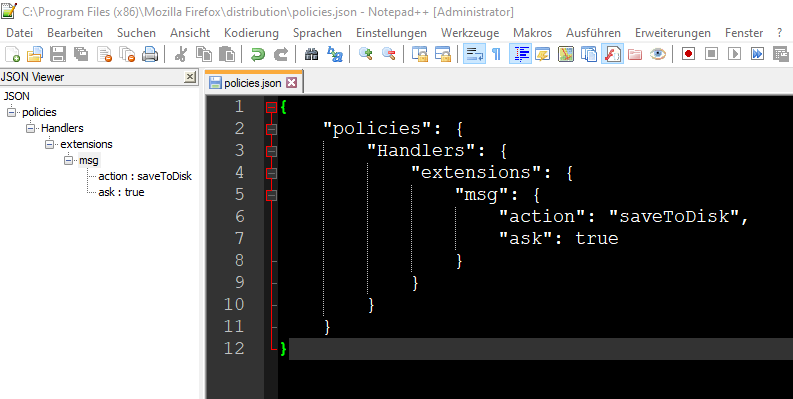Select the policies.json tab
This screenshot has height=399, width=793.
253,82
